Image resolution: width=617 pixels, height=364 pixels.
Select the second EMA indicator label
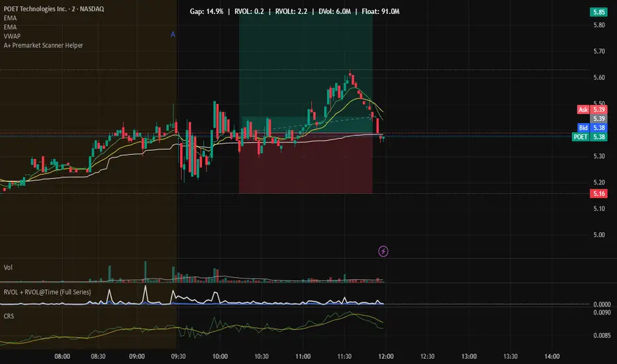(10, 27)
